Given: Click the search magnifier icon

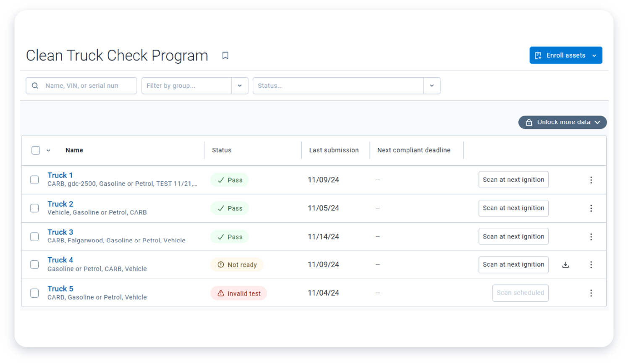Looking at the screenshot, I should tap(35, 86).
